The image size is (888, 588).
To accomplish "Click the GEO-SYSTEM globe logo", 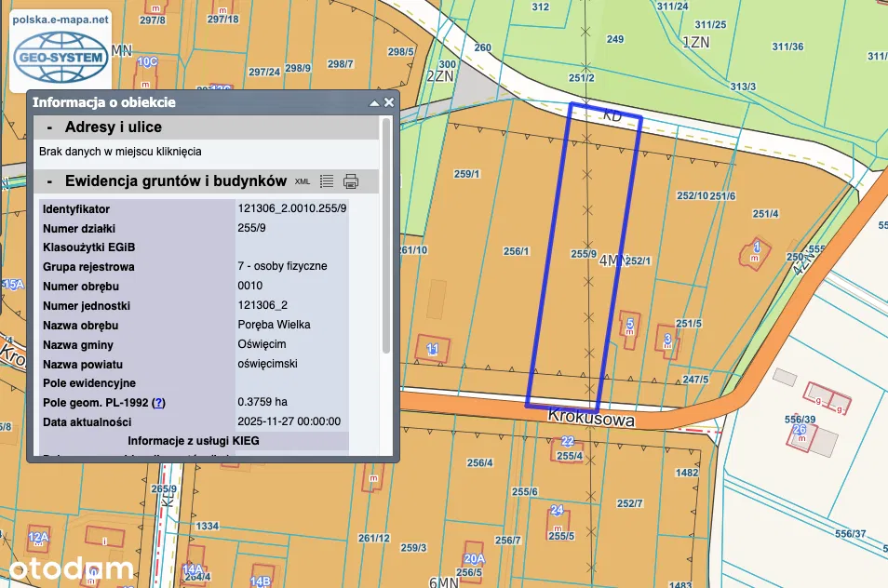I will (x=61, y=56).
